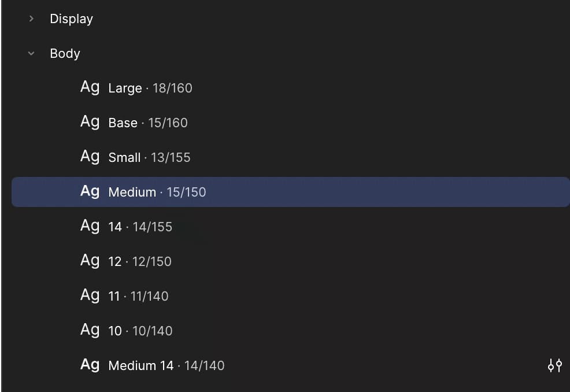Click the Ag preview for style 11

90,295
